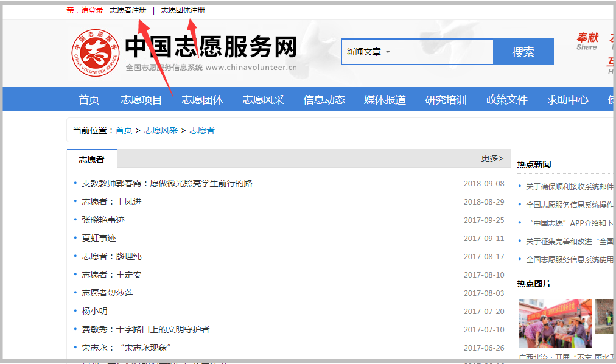This screenshot has height=364, width=616.
Task: Click the blue 搜索 search button
Action: [522, 52]
